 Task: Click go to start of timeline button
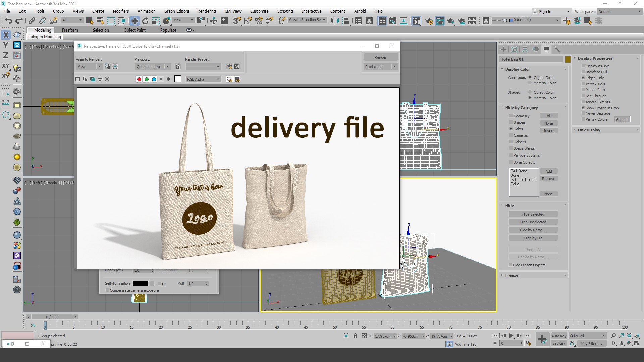tap(495, 336)
